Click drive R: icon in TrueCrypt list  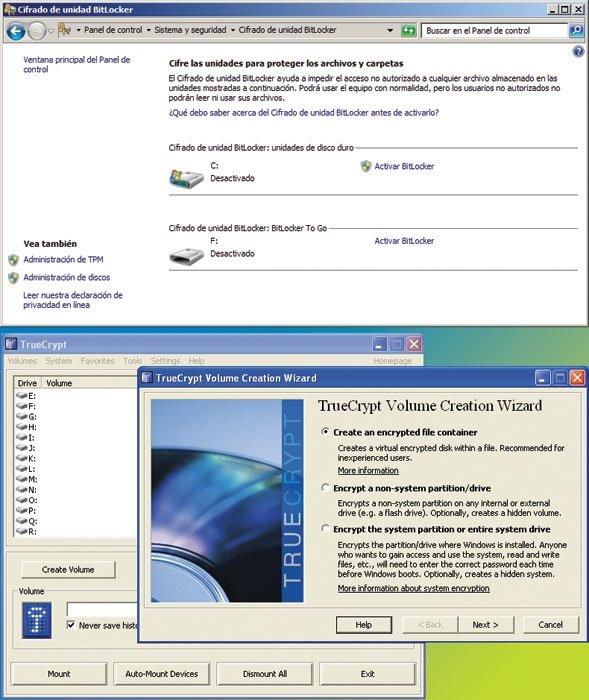(21, 531)
